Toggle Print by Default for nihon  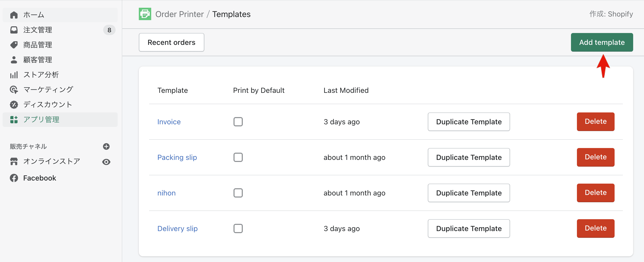[238, 193]
